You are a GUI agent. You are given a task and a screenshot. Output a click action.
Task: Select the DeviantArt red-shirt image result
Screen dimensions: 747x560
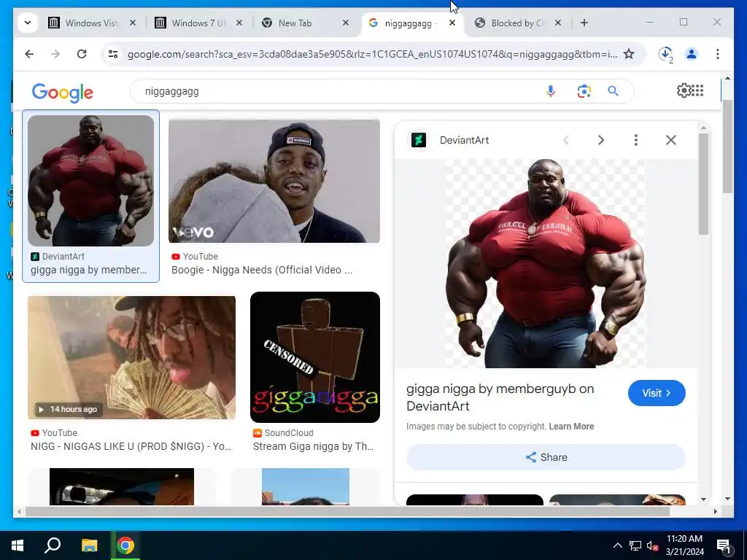coord(90,181)
